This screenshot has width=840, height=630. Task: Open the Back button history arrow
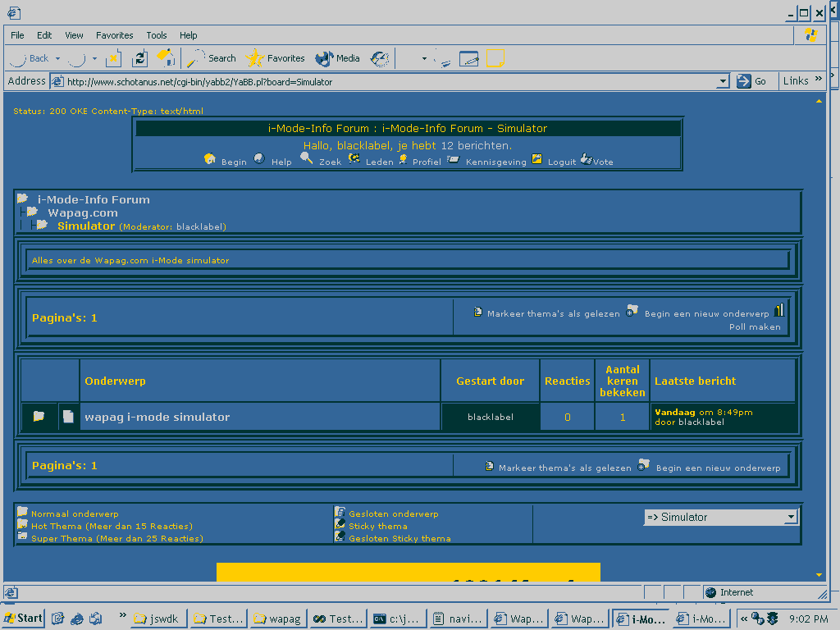(57, 59)
